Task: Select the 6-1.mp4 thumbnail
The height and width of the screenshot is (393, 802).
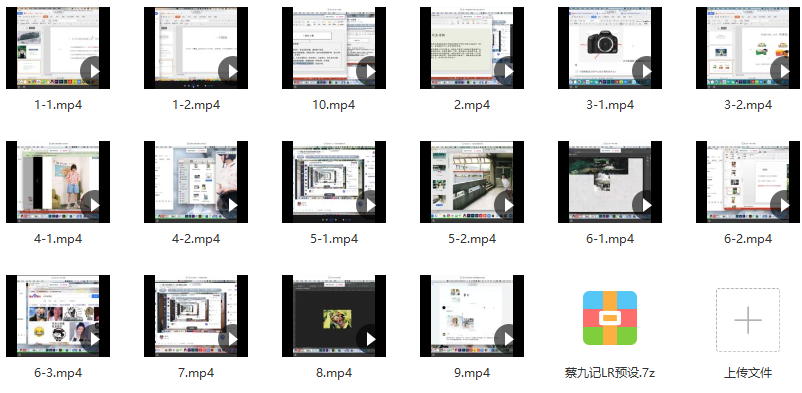Action: pyautogui.click(x=610, y=182)
